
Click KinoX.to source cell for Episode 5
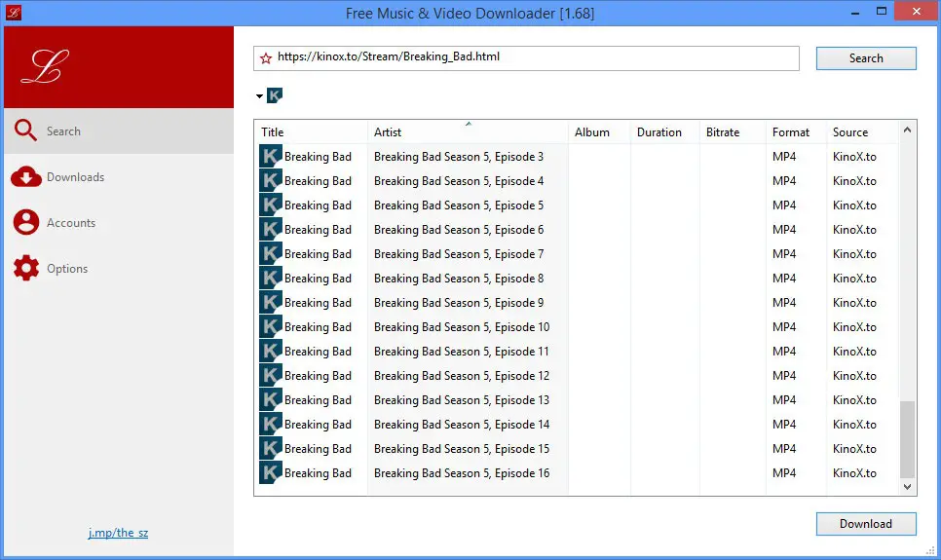[854, 205]
